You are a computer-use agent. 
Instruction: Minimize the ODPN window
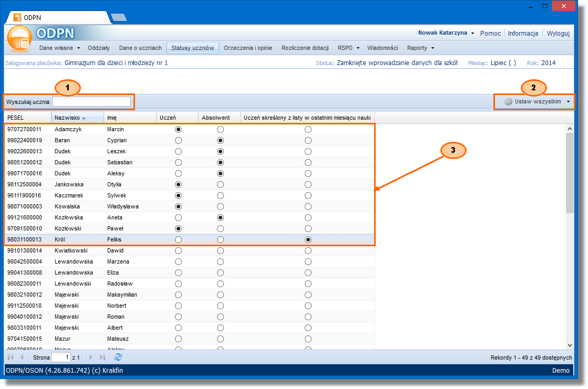(531, 6)
